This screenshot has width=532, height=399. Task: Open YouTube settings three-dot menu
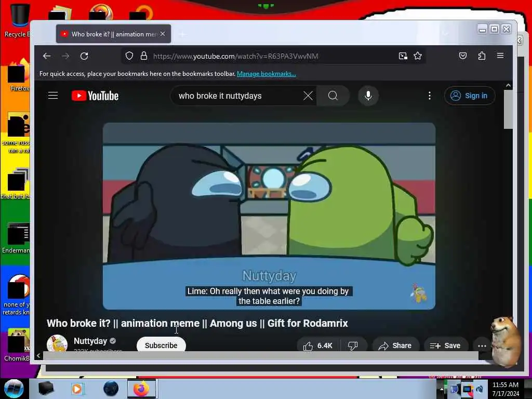coord(430,96)
